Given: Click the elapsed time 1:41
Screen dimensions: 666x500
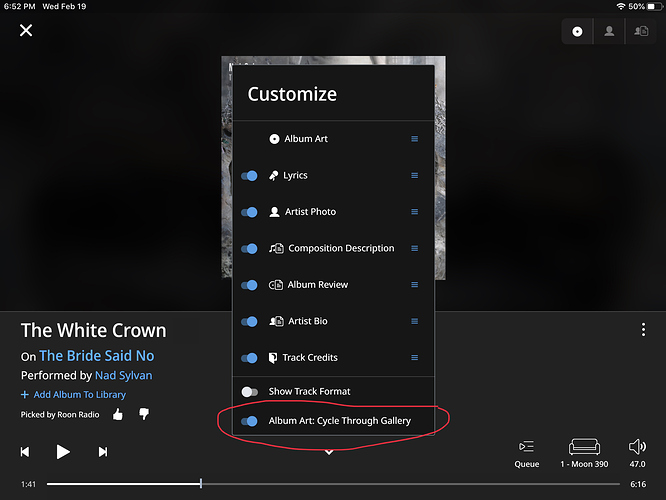Looking at the screenshot, I should click(28, 484).
